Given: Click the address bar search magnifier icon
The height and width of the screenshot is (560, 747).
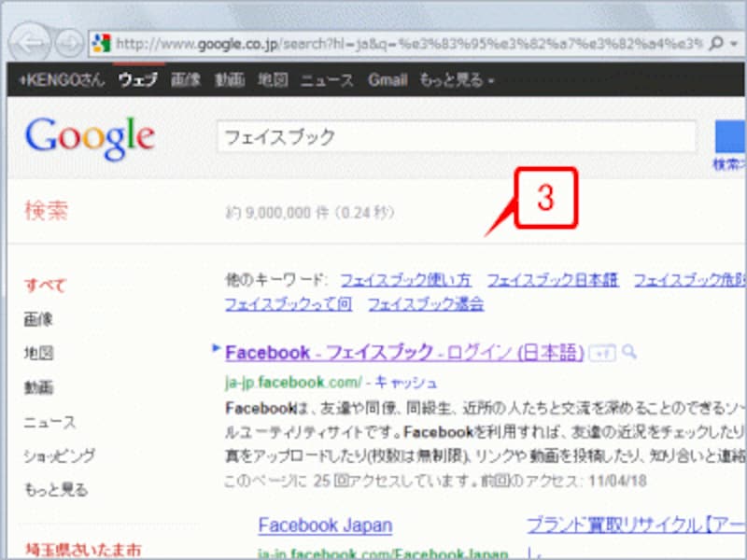Looking at the screenshot, I should [x=715, y=44].
